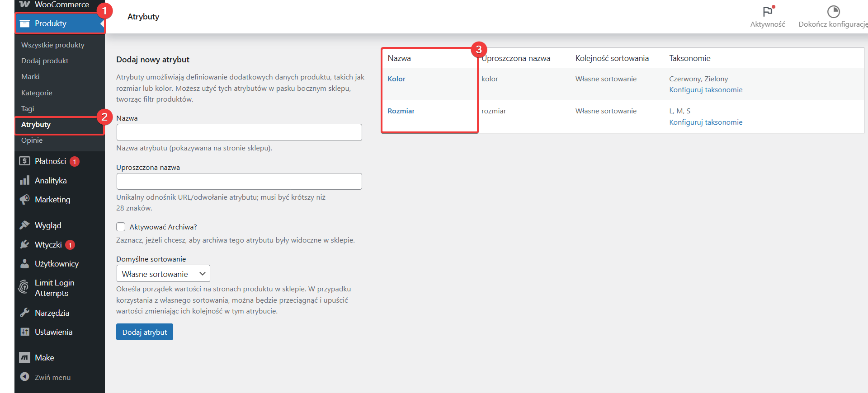Click the Limit Login Attempts fingerprint icon
The image size is (868, 393).
tap(24, 287)
